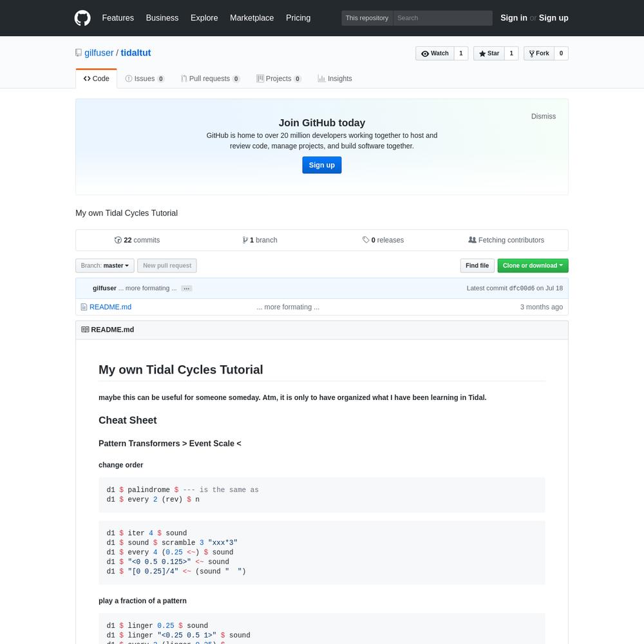View the 0 releases link
This screenshot has width=644, height=644.
pos(383,240)
